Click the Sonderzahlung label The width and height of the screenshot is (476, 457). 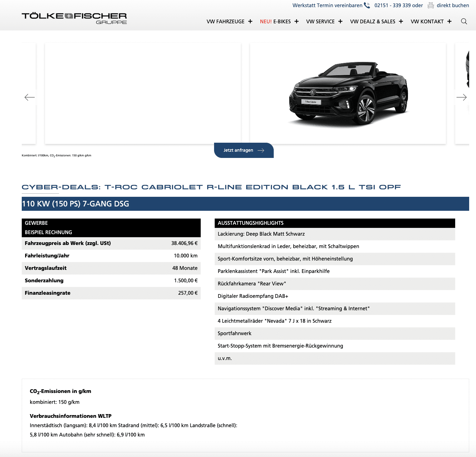coord(44,280)
